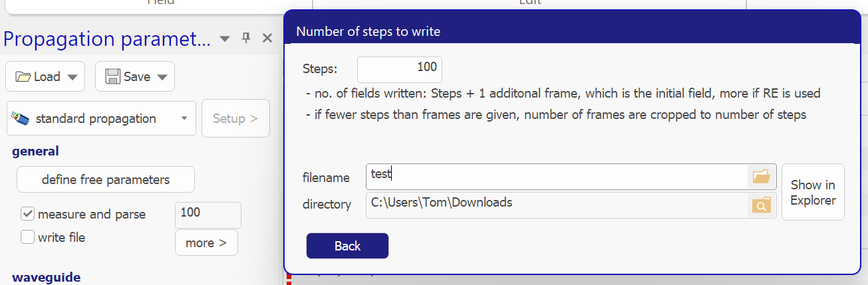Click the measure and parse value field
The height and width of the screenshot is (285, 868).
coord(208,215)
